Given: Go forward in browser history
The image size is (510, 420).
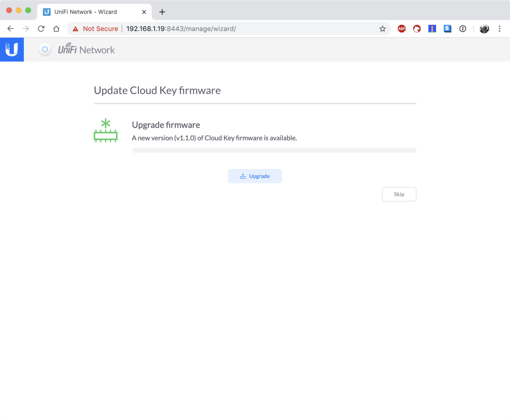Looking at the screenshot, I should click(x=26, y=29).
